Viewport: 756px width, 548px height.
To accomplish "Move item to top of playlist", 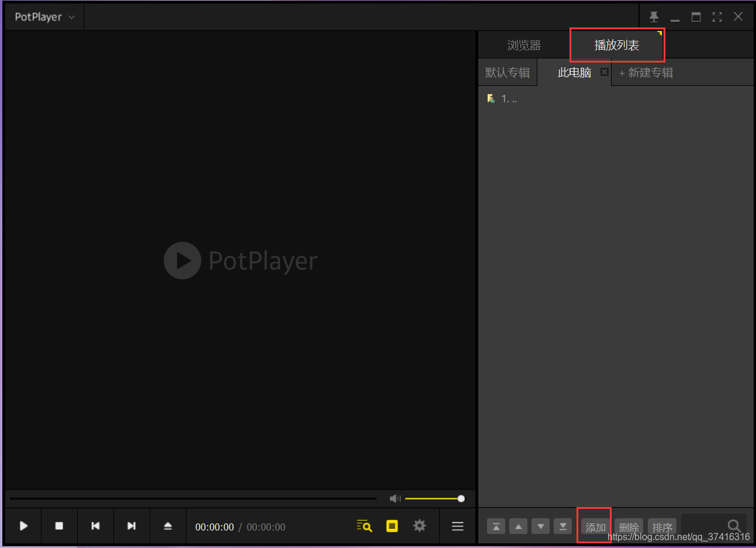I will 496,526.
